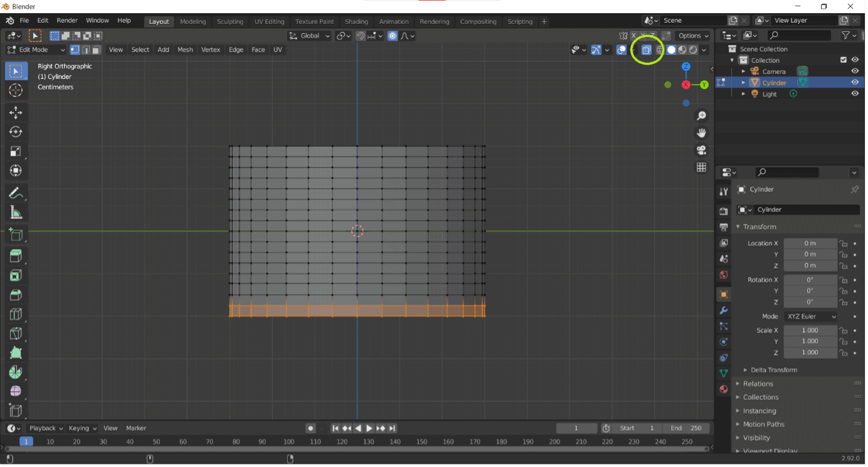This screenshot has width=868, height=467.
Task: Select the Rotate tool
Action: (x=16, y=132)
